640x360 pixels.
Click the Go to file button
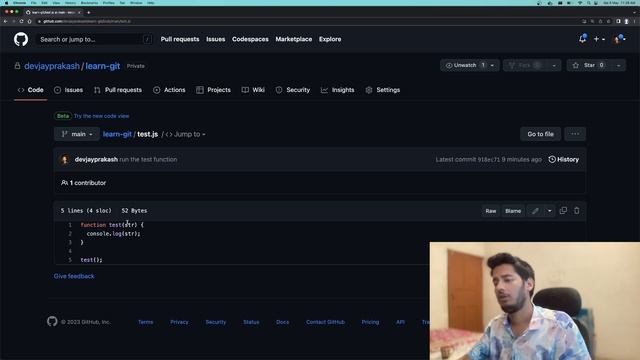pos(540,134)
